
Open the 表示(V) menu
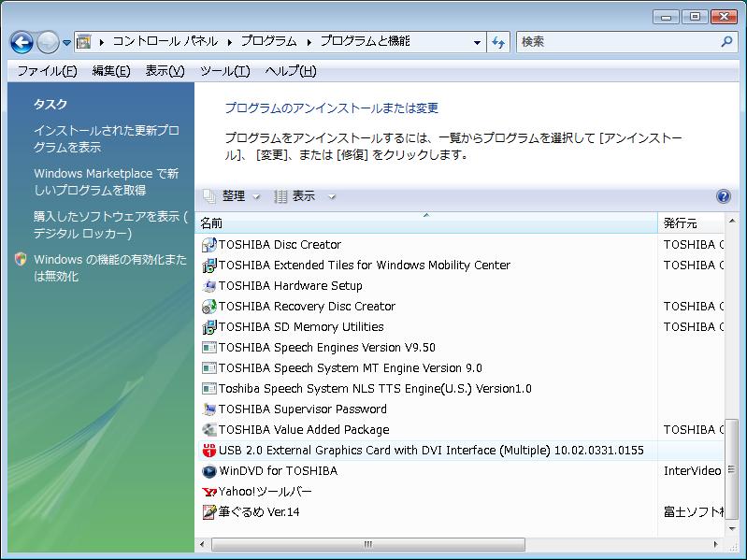click(x=165, y=71)
